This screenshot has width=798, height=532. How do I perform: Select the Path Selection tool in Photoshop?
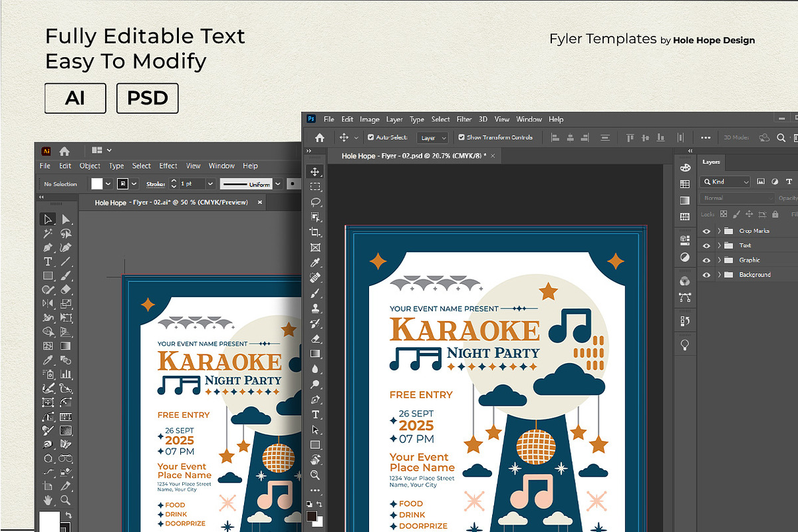(x=315, y=430)
